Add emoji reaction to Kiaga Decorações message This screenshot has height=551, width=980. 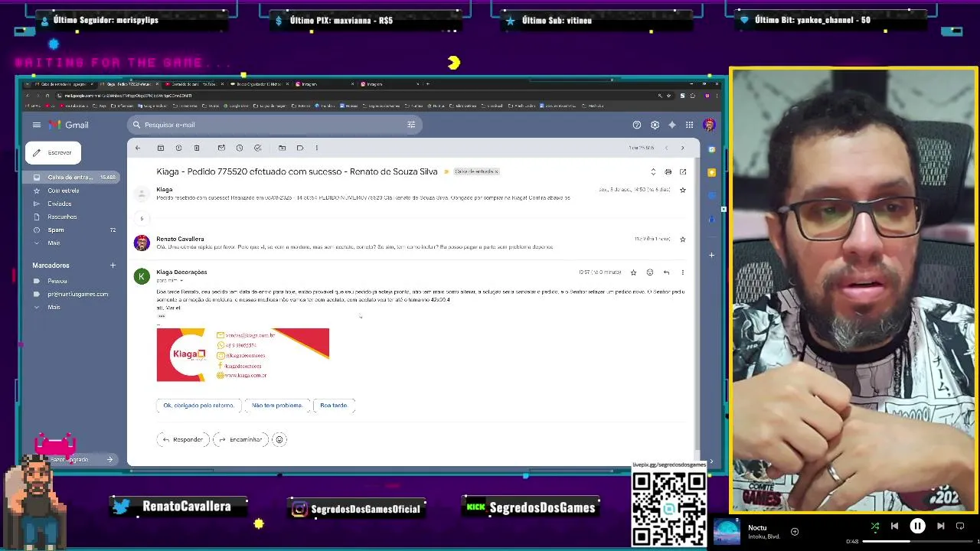650,272
